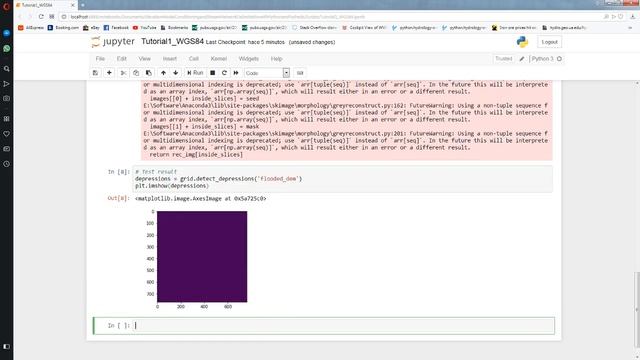Open bookmarks heart icon in sidebar
Image resolution: width=640 pixels, height=360 pixels.
7,134
